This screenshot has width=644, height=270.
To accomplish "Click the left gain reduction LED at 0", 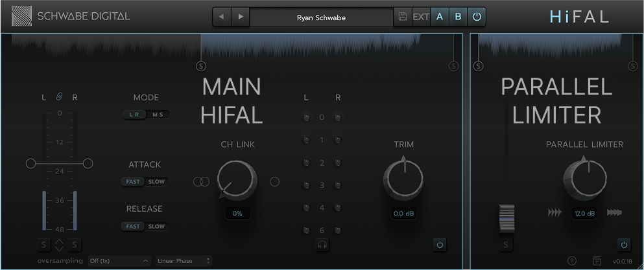I will (x=306, y=118).
